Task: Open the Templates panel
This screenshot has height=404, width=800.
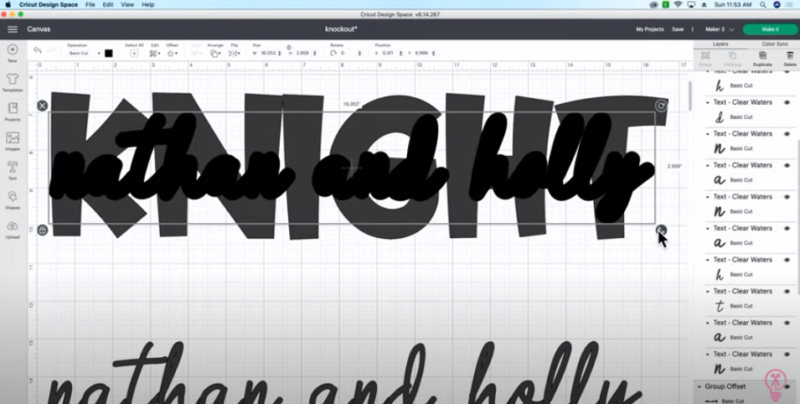Action: pos(12,79)
